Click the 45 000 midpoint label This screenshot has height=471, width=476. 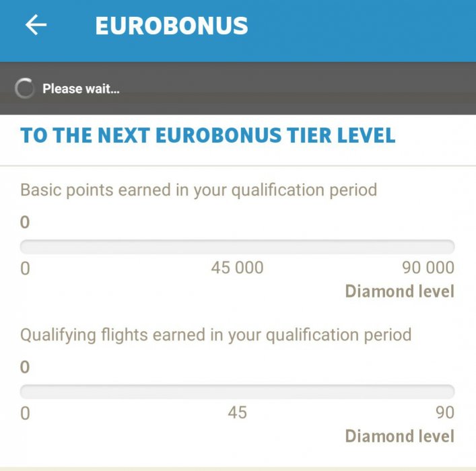(x=237, y=268)
